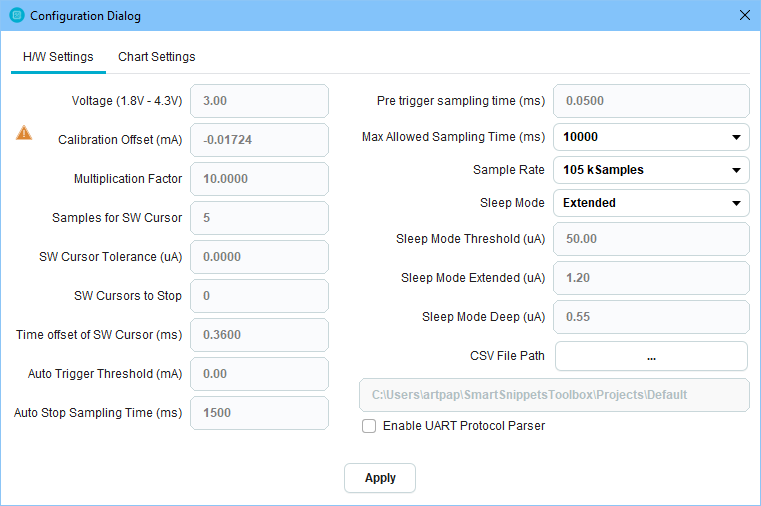Click the 'Sample Rate' label
761x506 pixels.
509,170
